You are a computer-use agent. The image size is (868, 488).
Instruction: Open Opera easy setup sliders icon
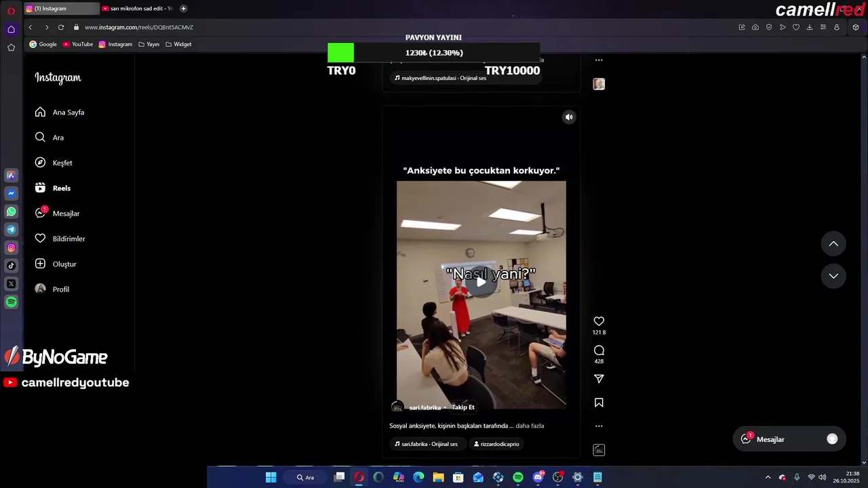pyautogui.click(x=823, y=27)
